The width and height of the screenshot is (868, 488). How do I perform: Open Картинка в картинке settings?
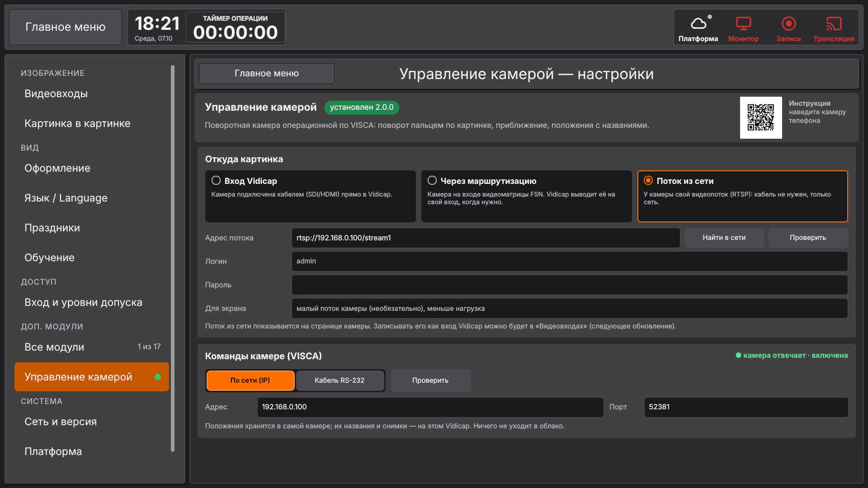click(91, 123)
